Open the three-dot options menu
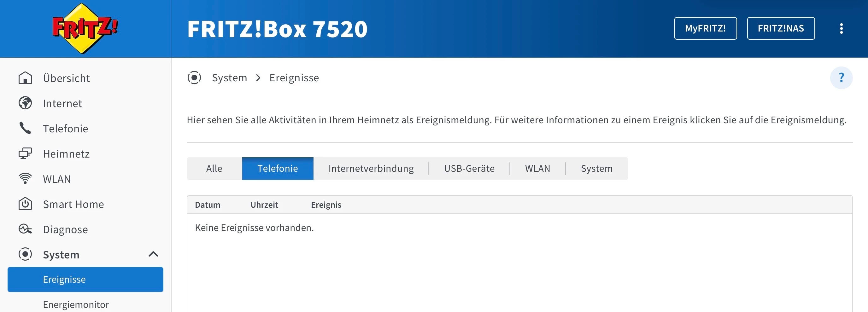Viewport: 868px width, 312px height. point(842,28)
